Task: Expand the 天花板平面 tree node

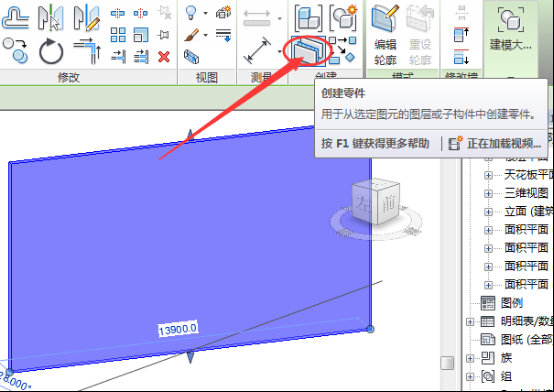Action: pos(489,175)
